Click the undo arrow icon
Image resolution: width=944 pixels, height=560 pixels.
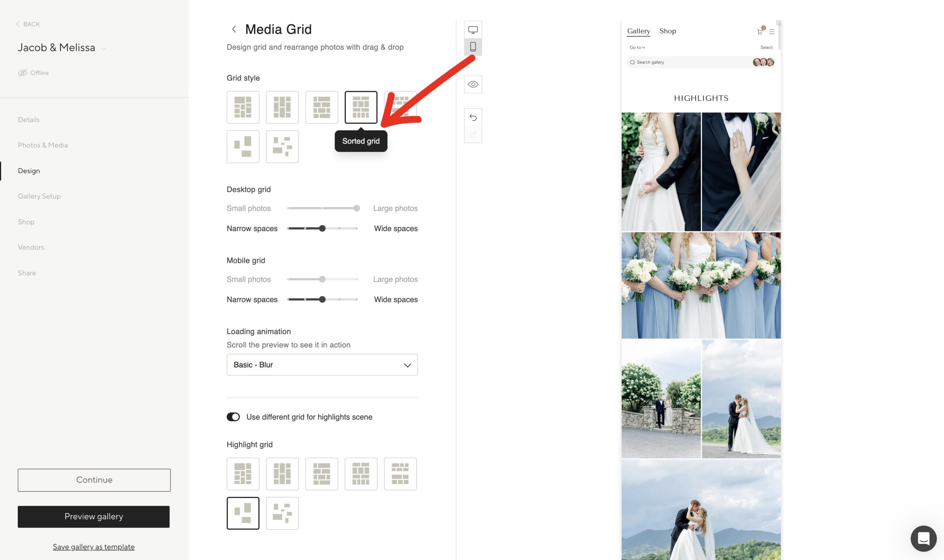point(473,117)
